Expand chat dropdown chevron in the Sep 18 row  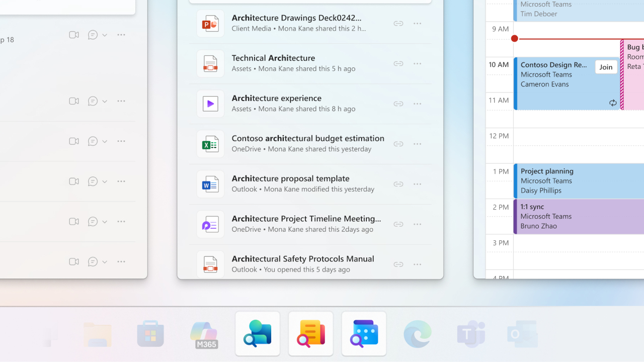pyautogui.click(x=105, y=35)
